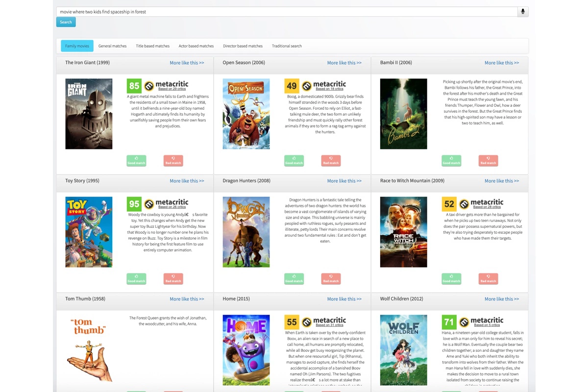Viewport: 588px width, 392px height.
Task: Click the title text The Iron Giant (1999)
Action: pos(87,63)
